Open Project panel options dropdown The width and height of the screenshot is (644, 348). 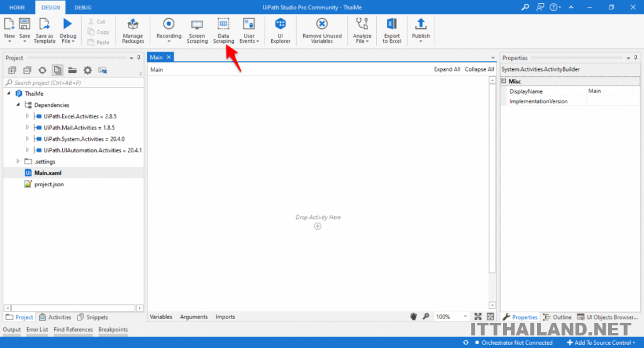pyautogui.click(x=131, y=58)
